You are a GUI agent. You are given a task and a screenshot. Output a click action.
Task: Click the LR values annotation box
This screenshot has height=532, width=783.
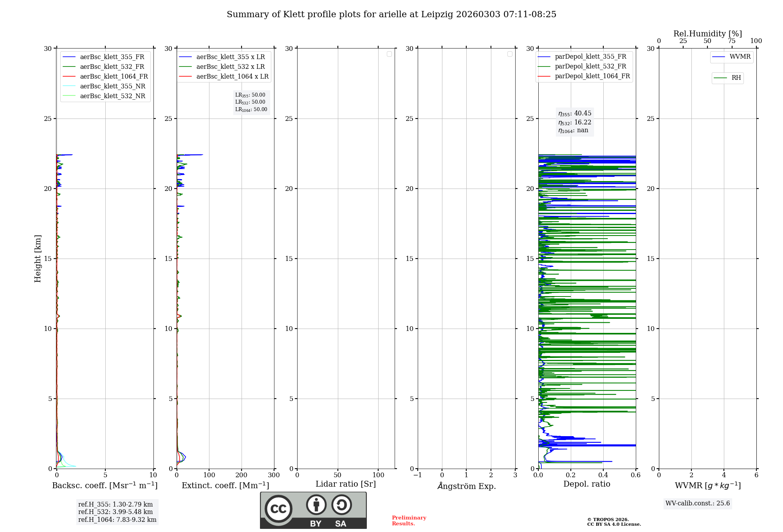coord(251,102)
